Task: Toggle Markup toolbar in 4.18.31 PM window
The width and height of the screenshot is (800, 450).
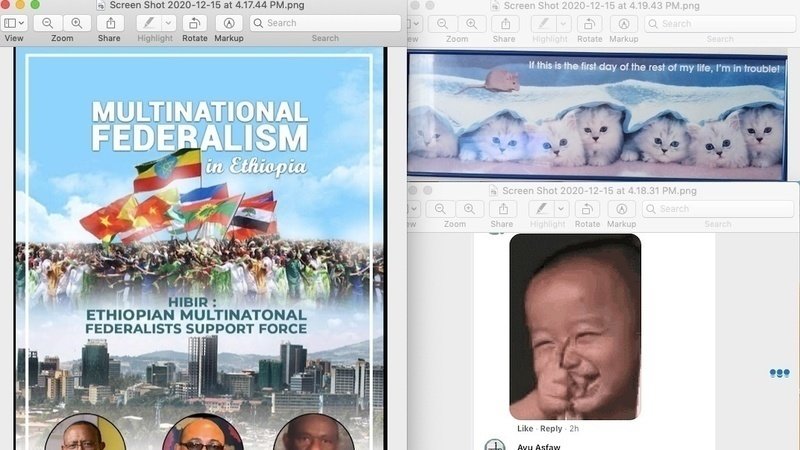Action: (x=621, y=208)
